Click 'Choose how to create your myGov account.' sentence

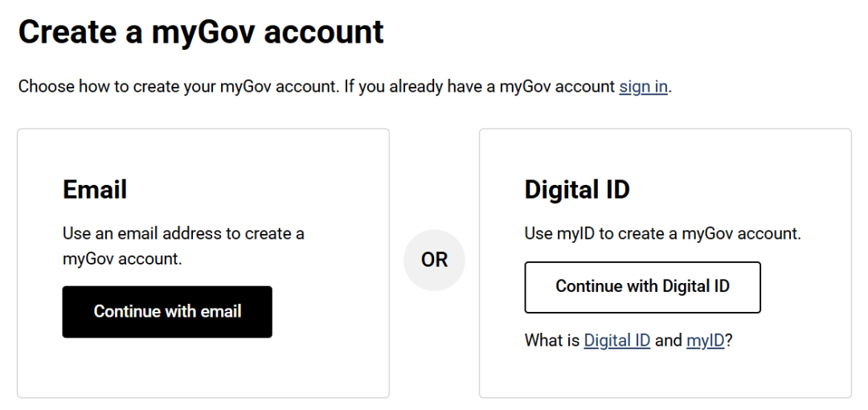click(178, 87)
